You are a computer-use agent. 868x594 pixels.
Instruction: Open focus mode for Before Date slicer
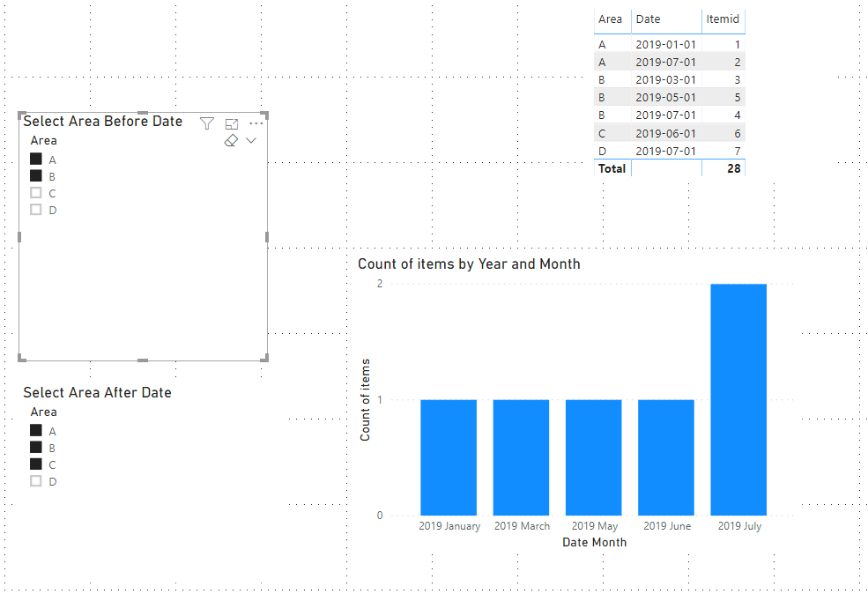[x=232, y=124]
